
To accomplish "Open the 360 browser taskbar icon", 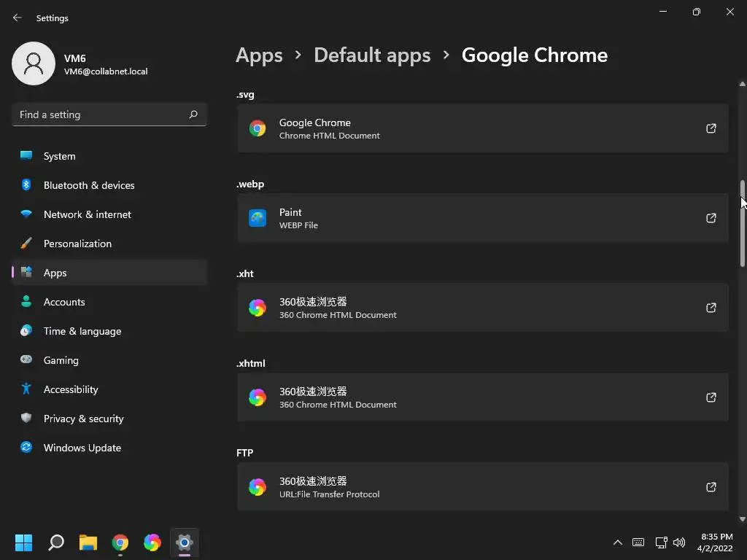I will point(152,542).
